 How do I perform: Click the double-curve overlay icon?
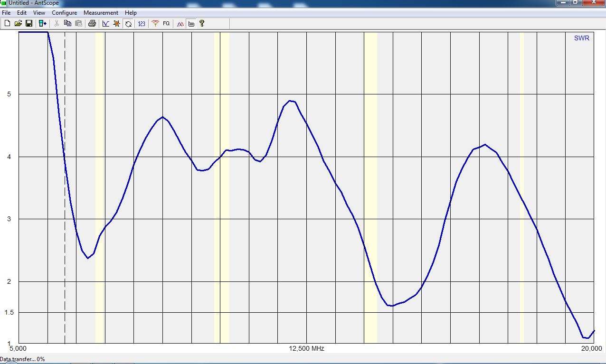click(180, 23)
